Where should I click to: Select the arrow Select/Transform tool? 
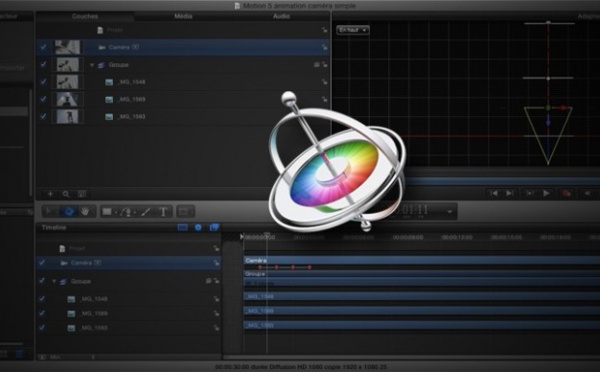point(48,211)
